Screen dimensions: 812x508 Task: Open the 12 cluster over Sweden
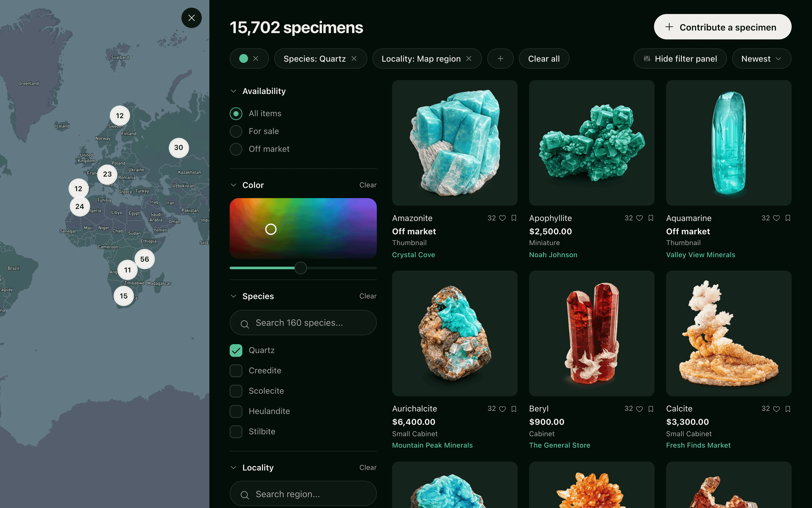[x=120, y=116]
